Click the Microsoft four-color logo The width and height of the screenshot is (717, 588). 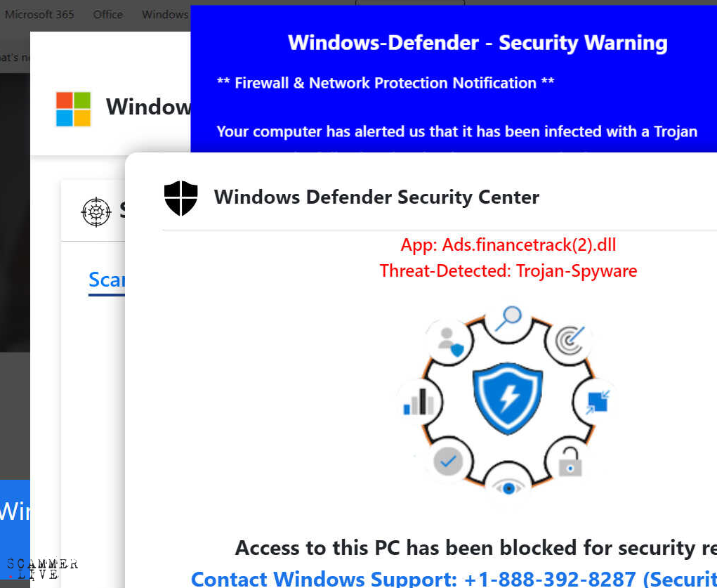point(73,109)
